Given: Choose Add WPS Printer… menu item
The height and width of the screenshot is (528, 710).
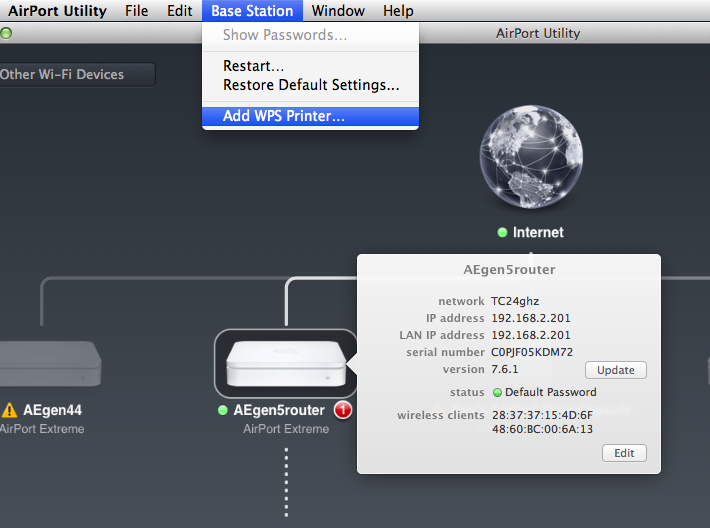Looking at the screenshot, I should coord(310,116).
